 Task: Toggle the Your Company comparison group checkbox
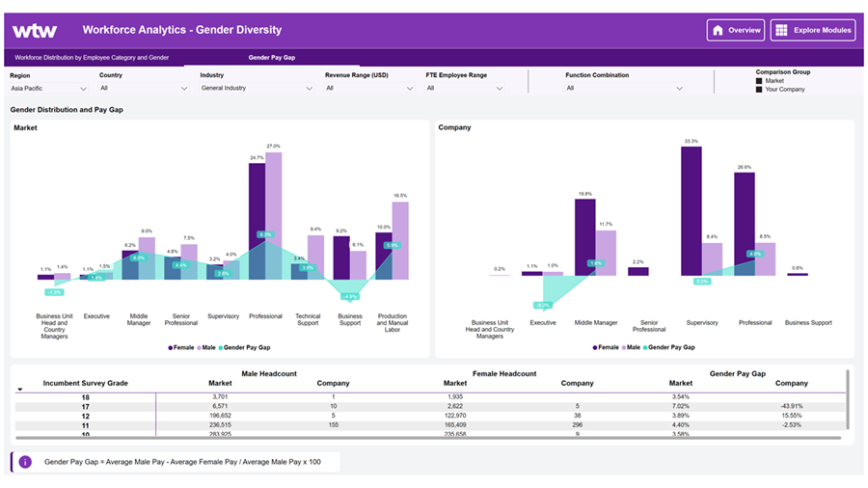pyautogui.click(x=759, y=89)
